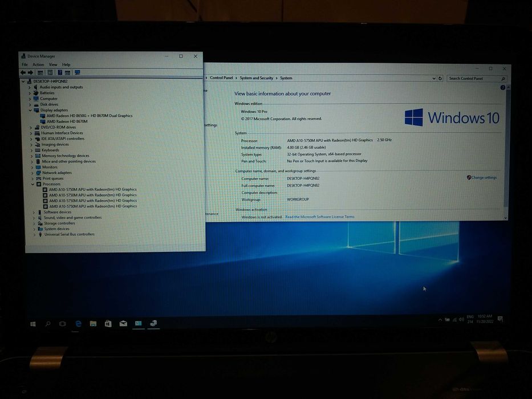Select Human Interface Devices item
The height and width of the screenshot is (399, 532).
[x=62, y=133]
